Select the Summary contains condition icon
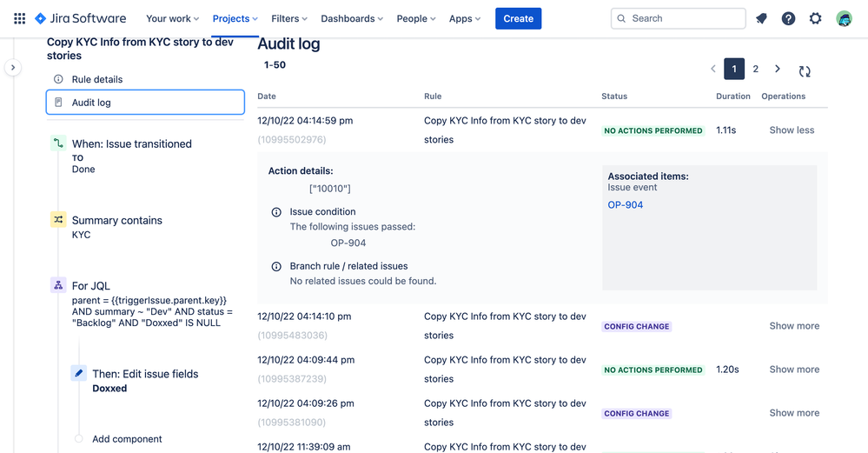Screen dimensions: 868x453 pyautogui.click(x=58, y=220)
